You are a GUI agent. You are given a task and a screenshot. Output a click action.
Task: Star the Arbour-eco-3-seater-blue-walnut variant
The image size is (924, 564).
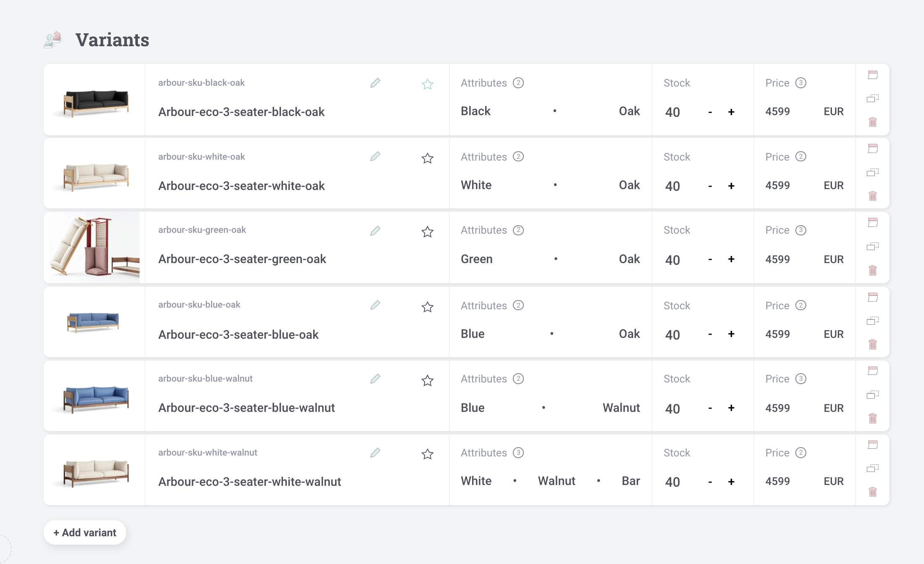click(428, 380)
